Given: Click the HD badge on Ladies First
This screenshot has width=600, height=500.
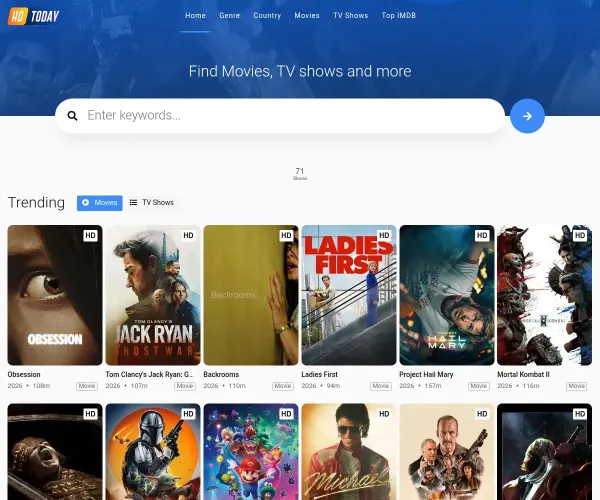Looking at the screenshot, I should pyautogui.click(x=384, y=235).
